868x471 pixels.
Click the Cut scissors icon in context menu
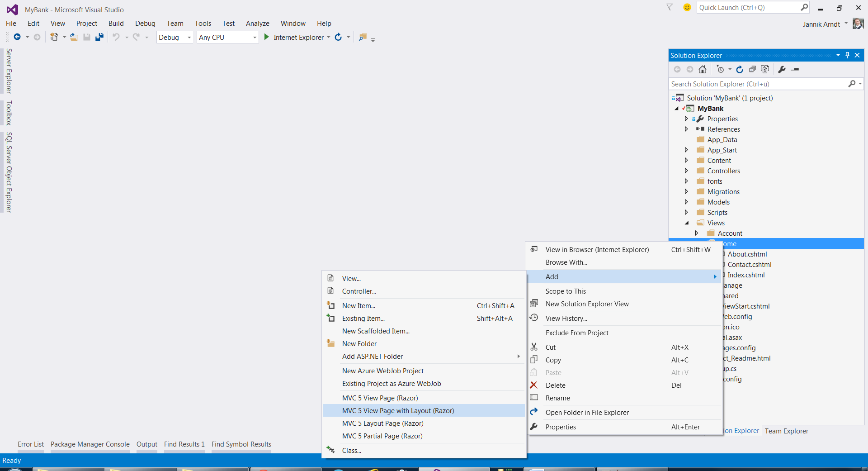(534, 347)
